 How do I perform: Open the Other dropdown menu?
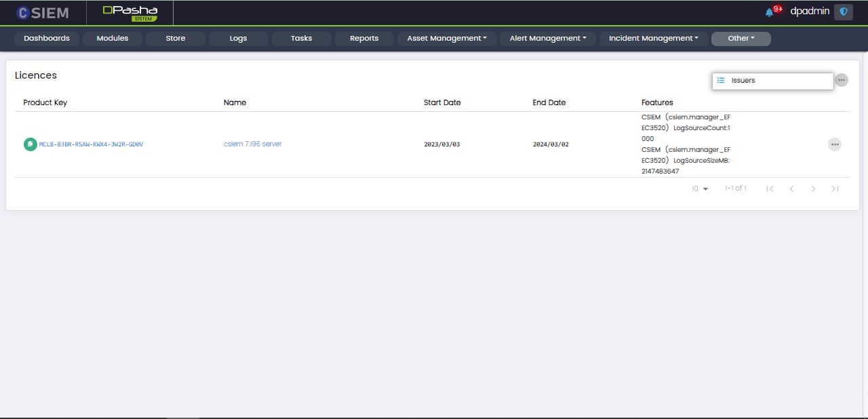(741, 39)
